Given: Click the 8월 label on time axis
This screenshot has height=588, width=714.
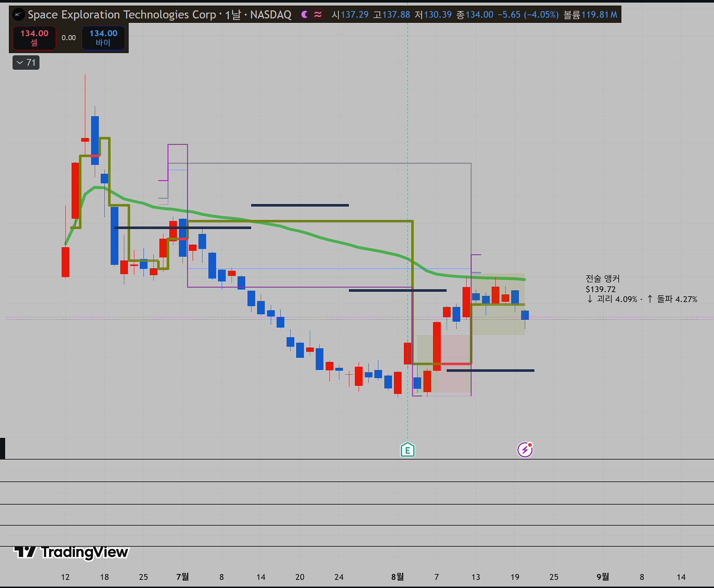Looking at the screenshot, I should point(398,576).
